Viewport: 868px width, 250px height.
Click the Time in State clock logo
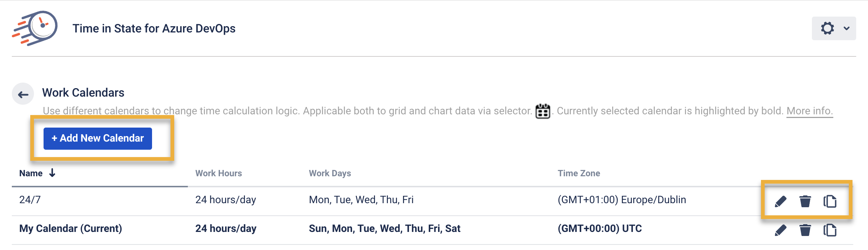point(35,28)
